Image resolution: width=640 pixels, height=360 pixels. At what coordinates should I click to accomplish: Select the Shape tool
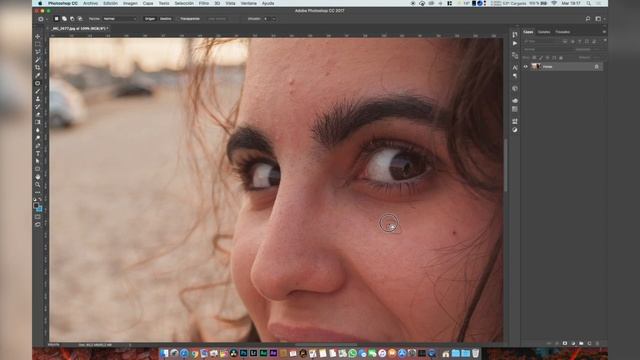coord(38,169)
